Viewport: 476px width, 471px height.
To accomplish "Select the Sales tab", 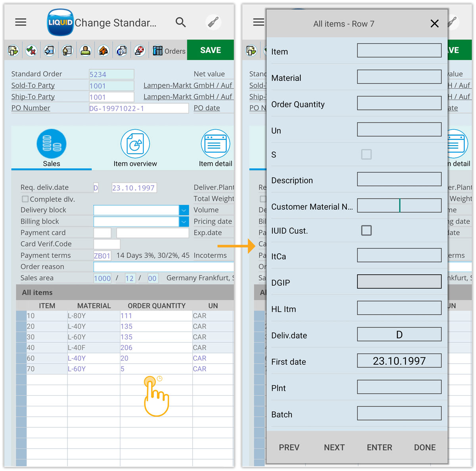I will click(52, 148).
